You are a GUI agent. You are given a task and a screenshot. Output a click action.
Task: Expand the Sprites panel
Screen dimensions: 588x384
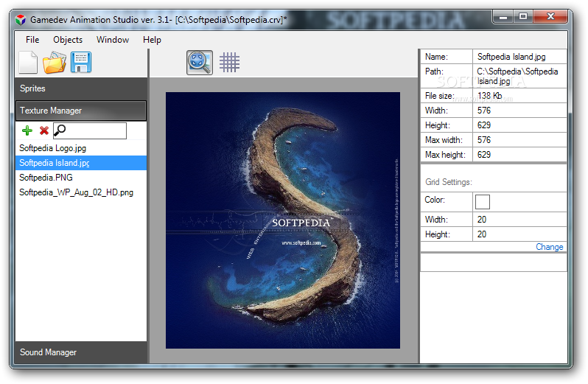(x=81, y=88)
